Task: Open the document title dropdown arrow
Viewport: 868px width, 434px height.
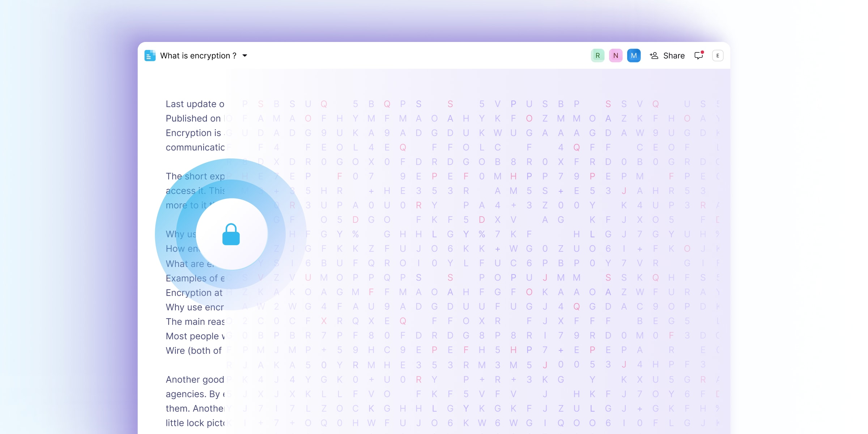Action: 245,56
